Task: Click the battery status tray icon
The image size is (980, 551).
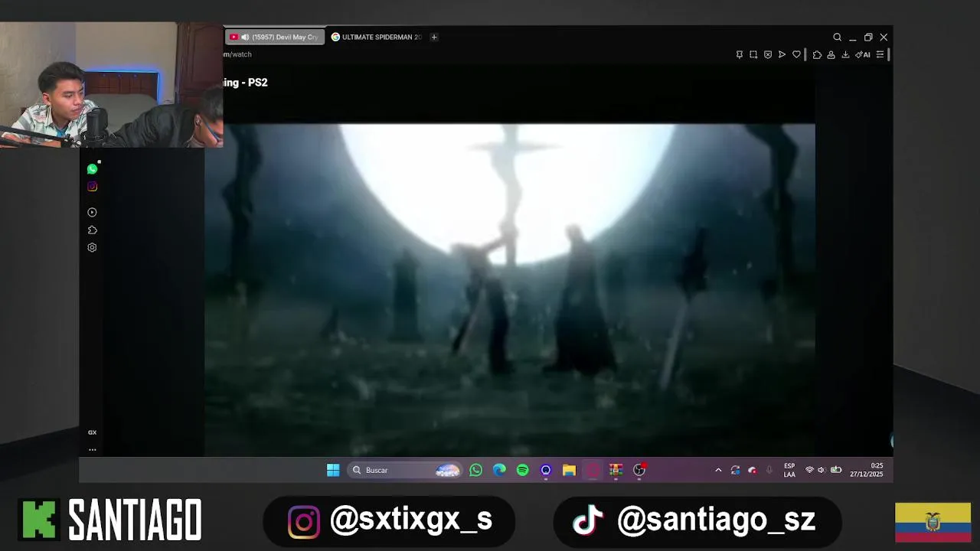Action: coord(836,470)
